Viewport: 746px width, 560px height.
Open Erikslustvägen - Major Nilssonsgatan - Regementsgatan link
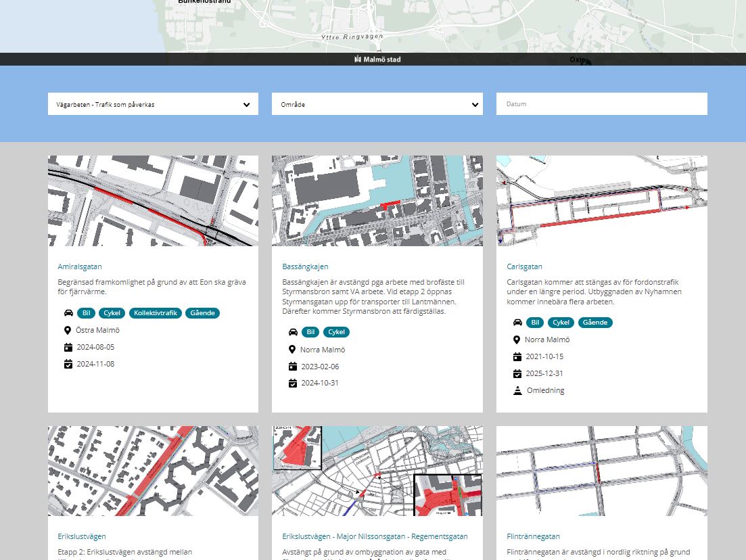(x=375, y=536)
